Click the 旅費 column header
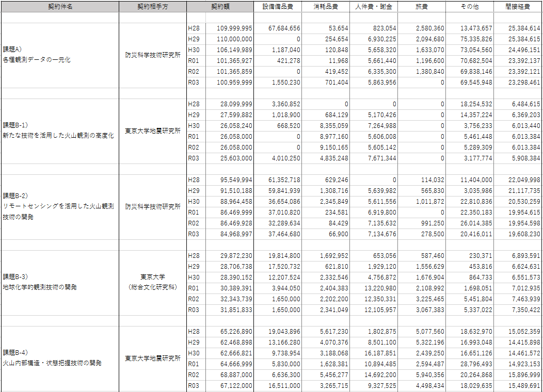The height and width of the screenshot is (392, 543). (x=422, y=7)
